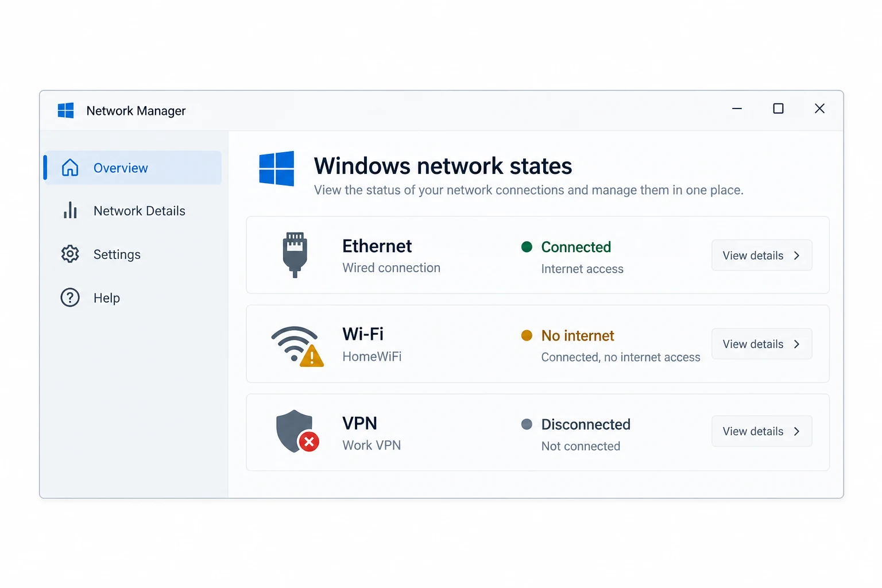The height and width of the screenshot is (588, 882).
Task: Click the Windows logo in the title bar
Action: pos(66,110)
